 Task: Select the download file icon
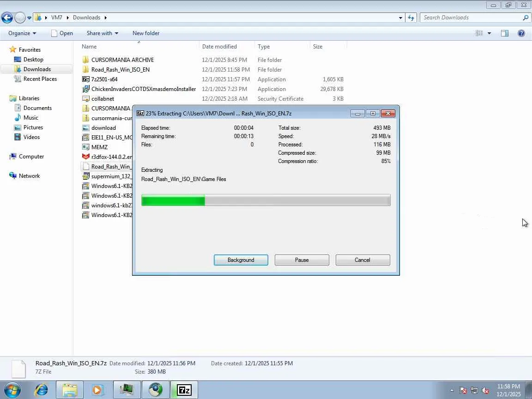click(x=86, y=128)
